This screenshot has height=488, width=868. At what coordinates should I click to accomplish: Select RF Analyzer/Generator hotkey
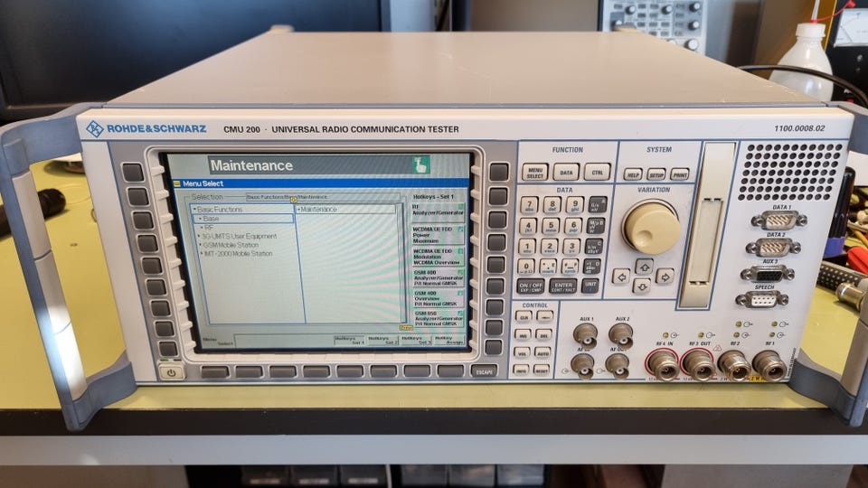tap(438, 211)
